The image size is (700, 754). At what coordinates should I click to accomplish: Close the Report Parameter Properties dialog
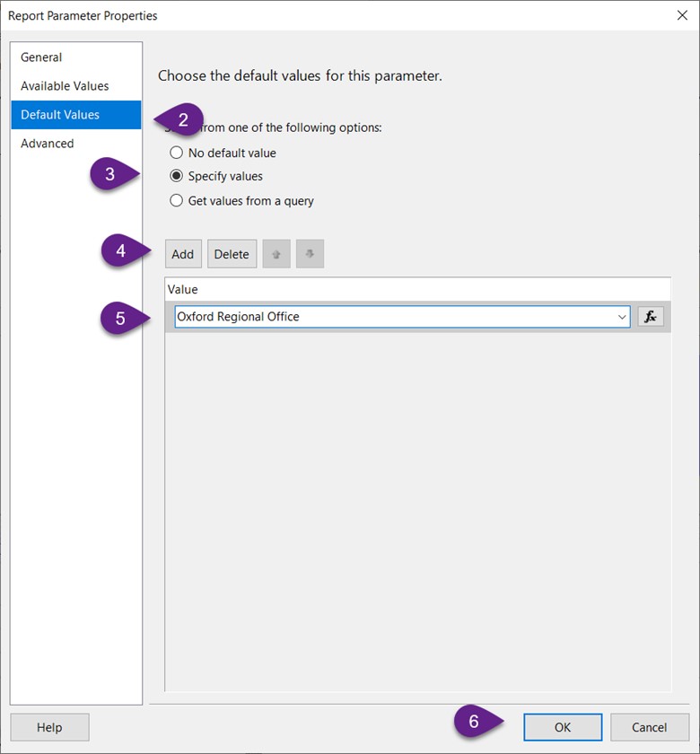tap(680, 15)
